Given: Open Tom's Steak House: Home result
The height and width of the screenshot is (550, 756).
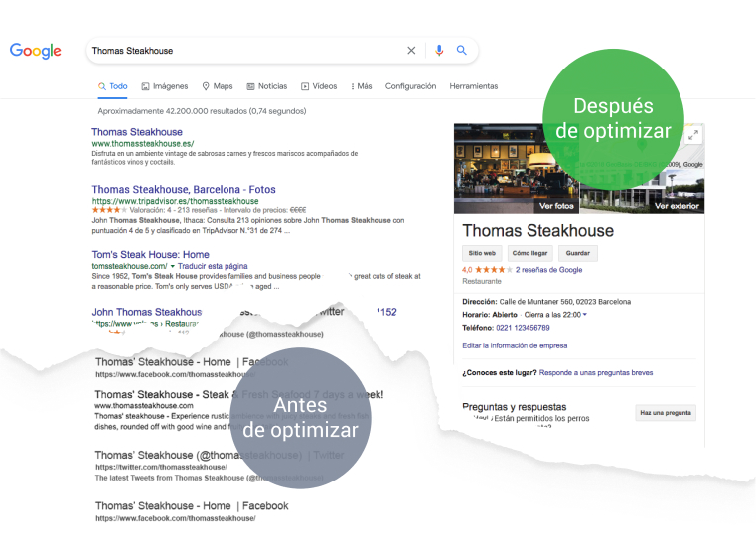Looking at the screenshot, I should [x=150, y=254].
